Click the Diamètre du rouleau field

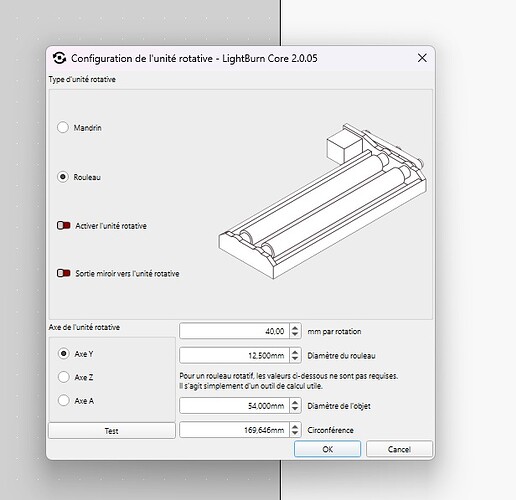click(234, 355)
